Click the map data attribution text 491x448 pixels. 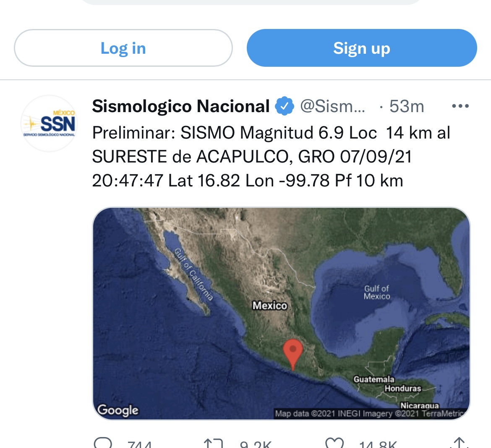[x=369, y=414]
